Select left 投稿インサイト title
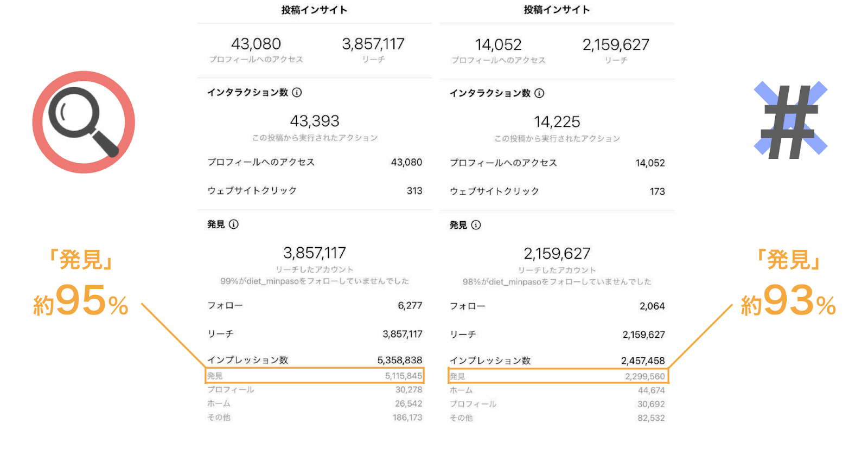 pyautogui.click(x=314, y=10)
